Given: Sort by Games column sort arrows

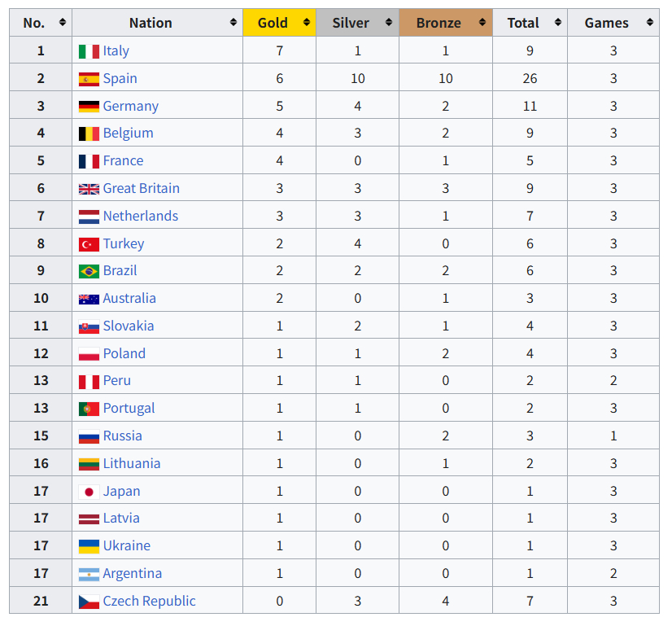Looking at the screenshot, I should [x=650, y=22].
